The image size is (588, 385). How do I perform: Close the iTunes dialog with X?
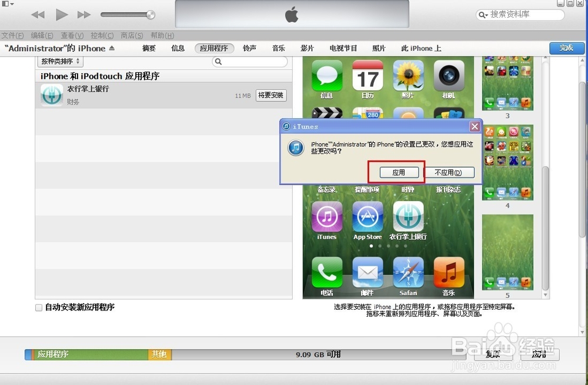point(475,127)
